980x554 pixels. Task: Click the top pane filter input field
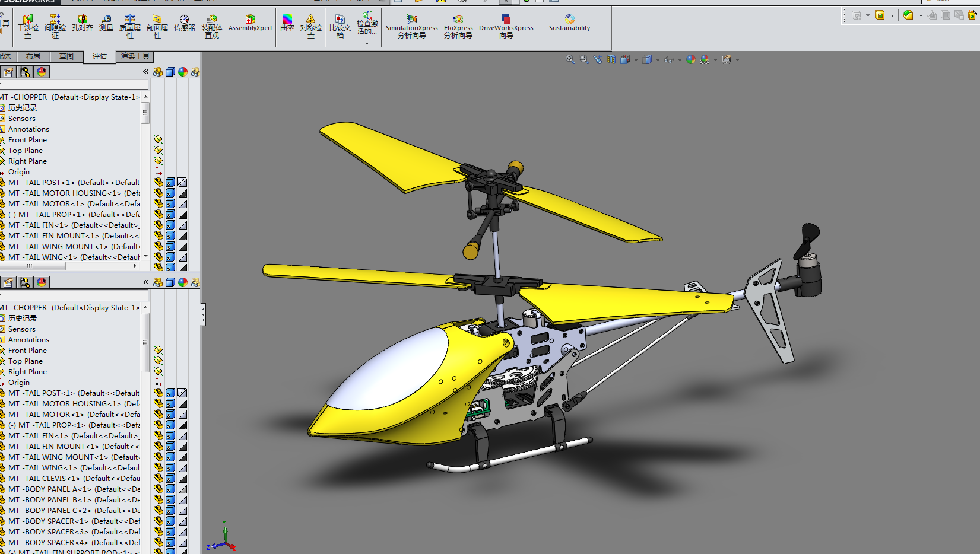74,84
